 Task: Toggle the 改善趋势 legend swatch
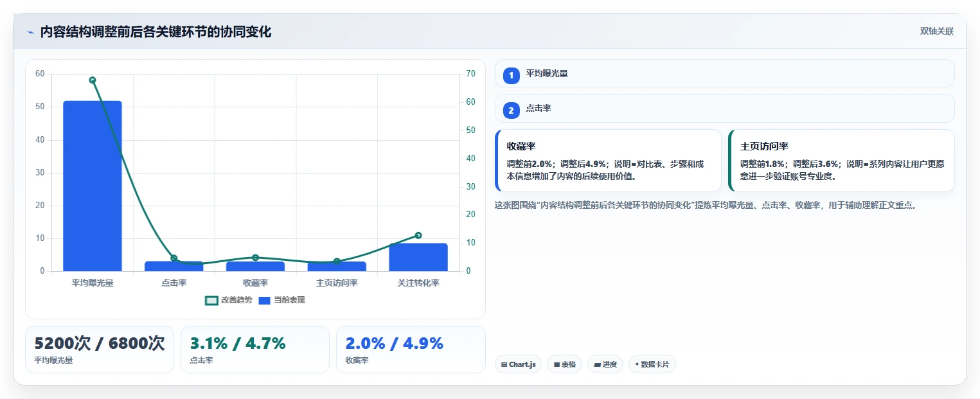tap(211, 300)
